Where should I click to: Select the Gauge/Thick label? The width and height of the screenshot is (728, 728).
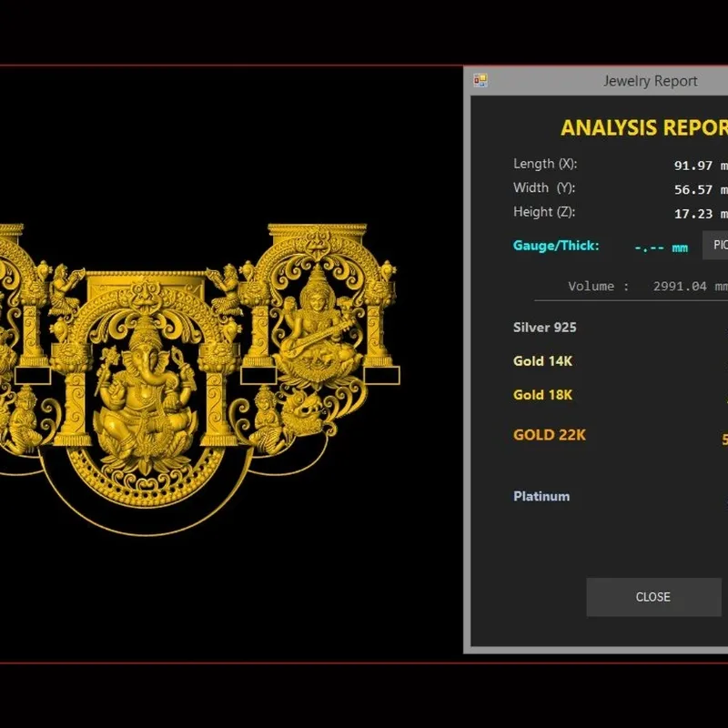coord(556,246)
